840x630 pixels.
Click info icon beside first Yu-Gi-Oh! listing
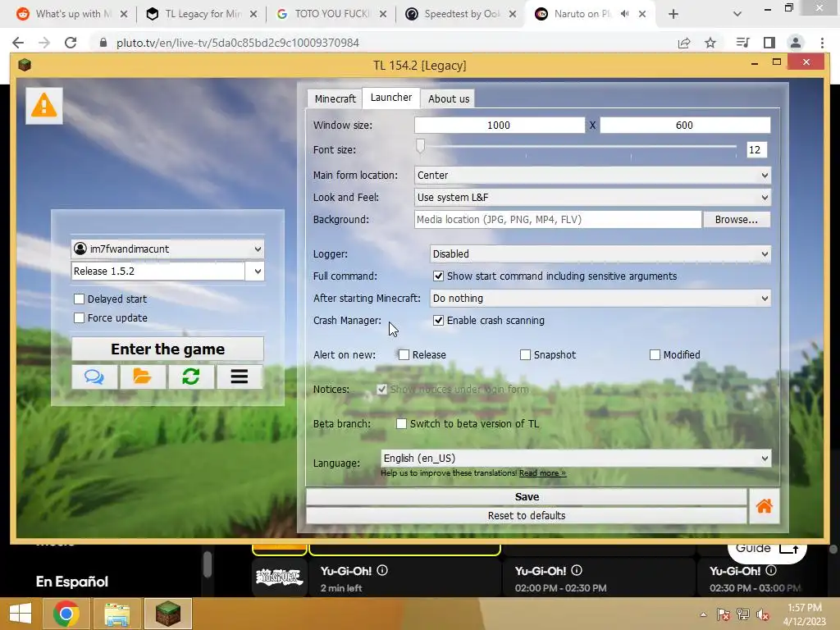coord(382,571)
